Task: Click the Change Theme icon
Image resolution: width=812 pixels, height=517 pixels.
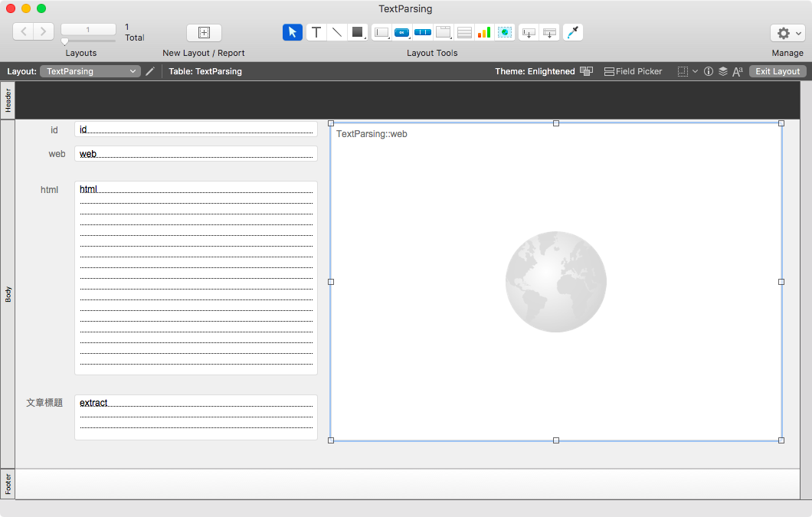Action: click(x=586, y=71)
